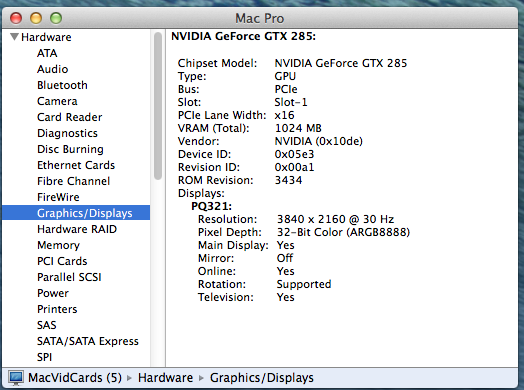This screenshot has height=390, width=524.
Task: Select the resolution value 3840 x 2160
Action: click(x=311, y=219)
